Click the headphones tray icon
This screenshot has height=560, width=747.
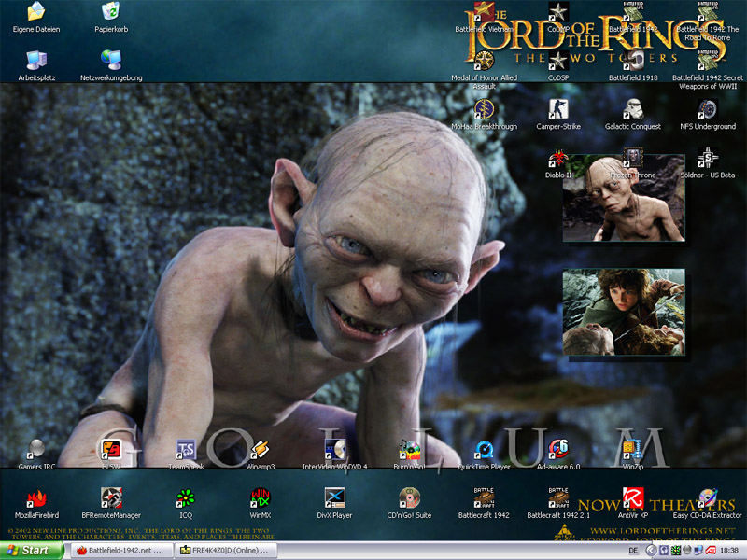664,551
